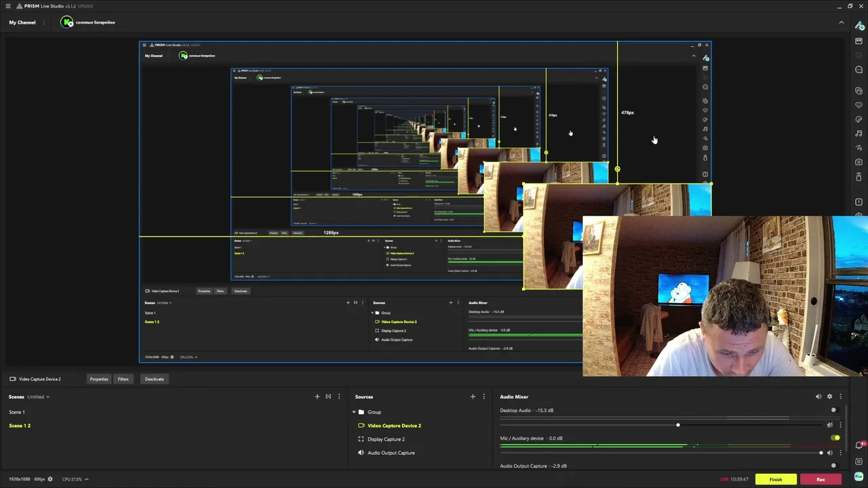Image resolution: width=868 pixels, height=488 pixels.
Task: Click the Properties button
Action: (x=99, y=379)
